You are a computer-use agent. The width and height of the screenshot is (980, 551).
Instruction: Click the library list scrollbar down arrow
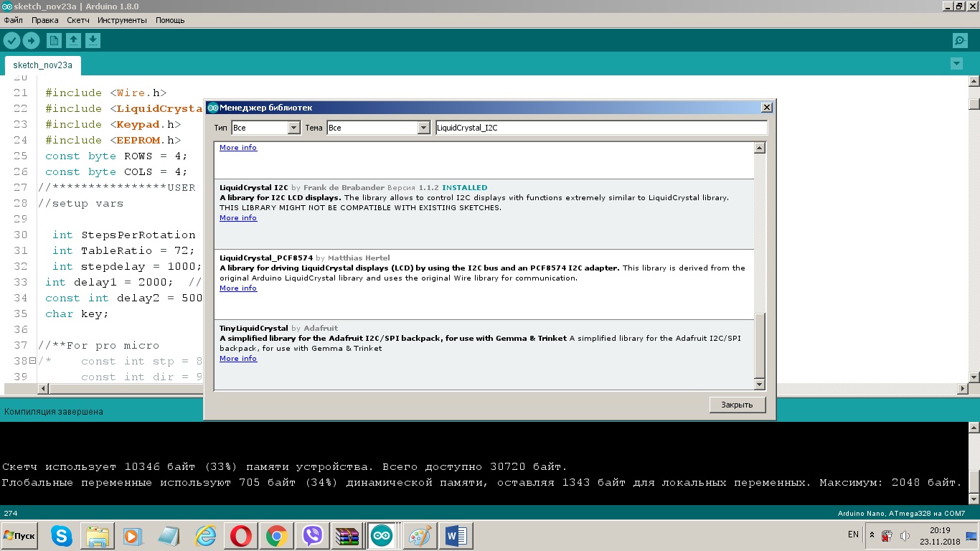[760, 385]
